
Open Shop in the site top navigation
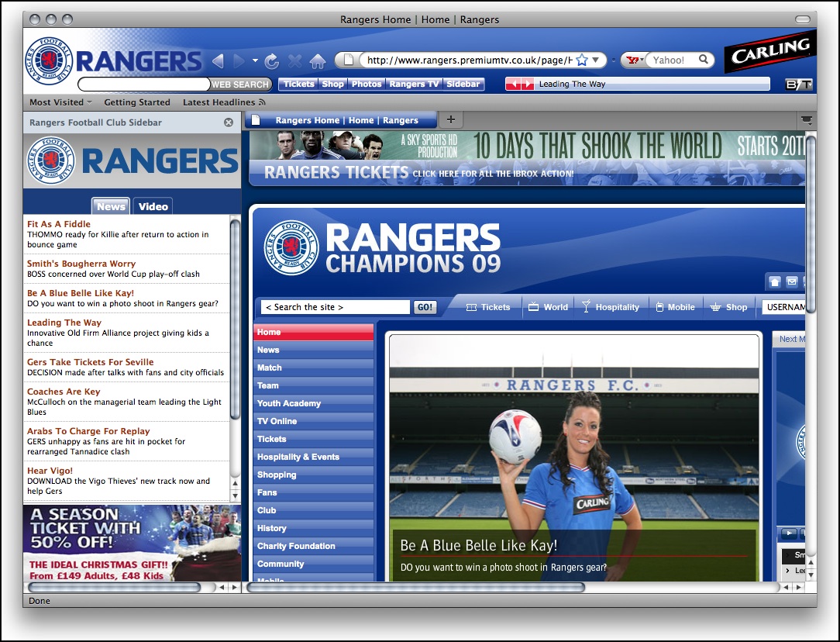pos(728,307)
